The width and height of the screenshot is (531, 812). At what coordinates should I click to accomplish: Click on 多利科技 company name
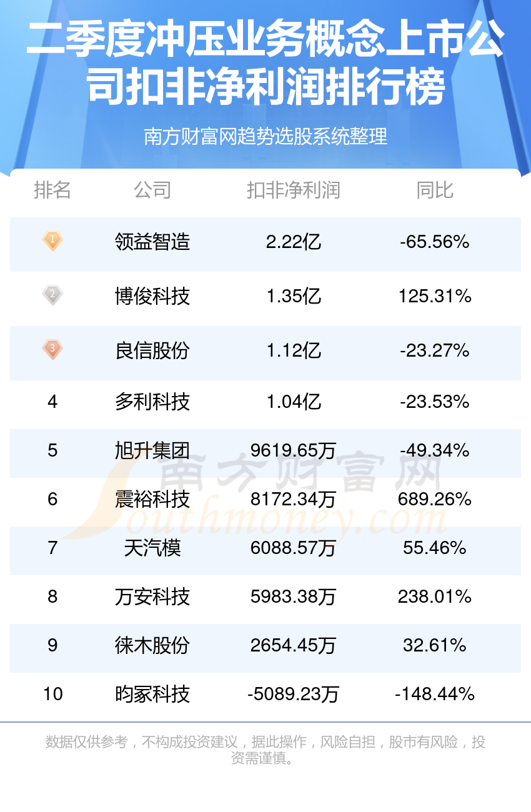(x=152, y=402)
